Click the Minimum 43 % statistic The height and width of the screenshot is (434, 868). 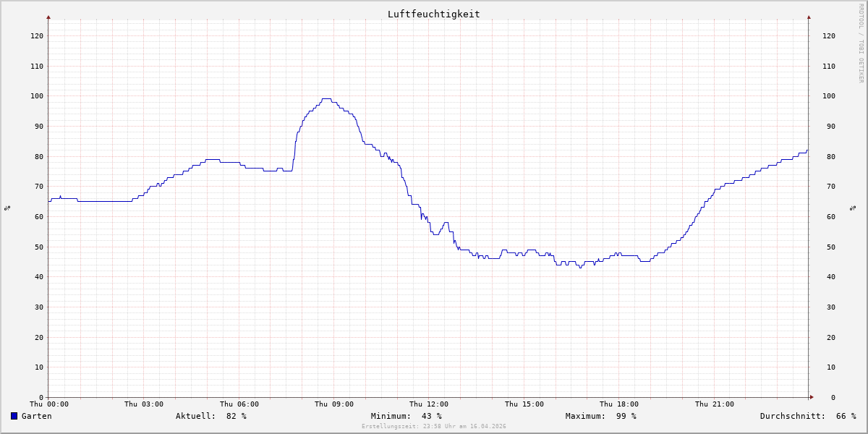406,416
